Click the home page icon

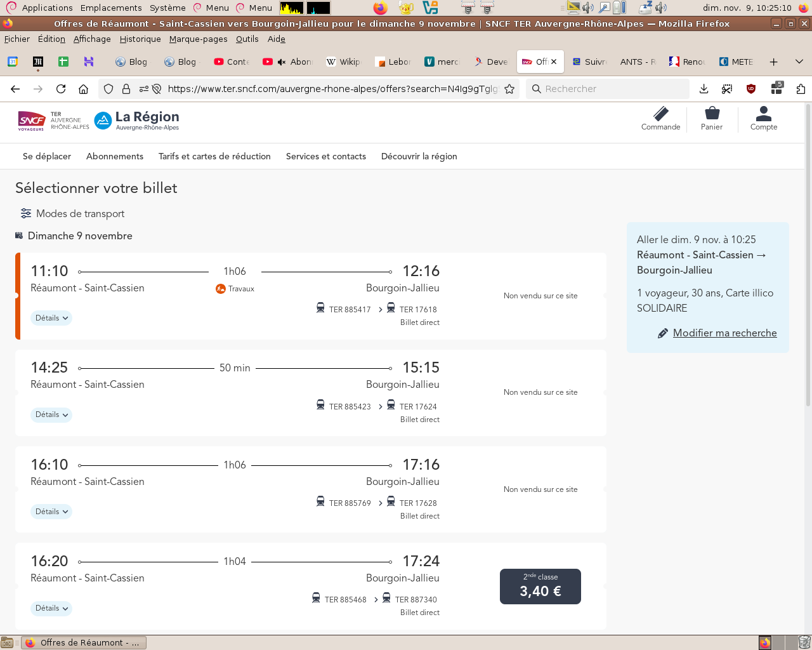(x=83, y=89)
